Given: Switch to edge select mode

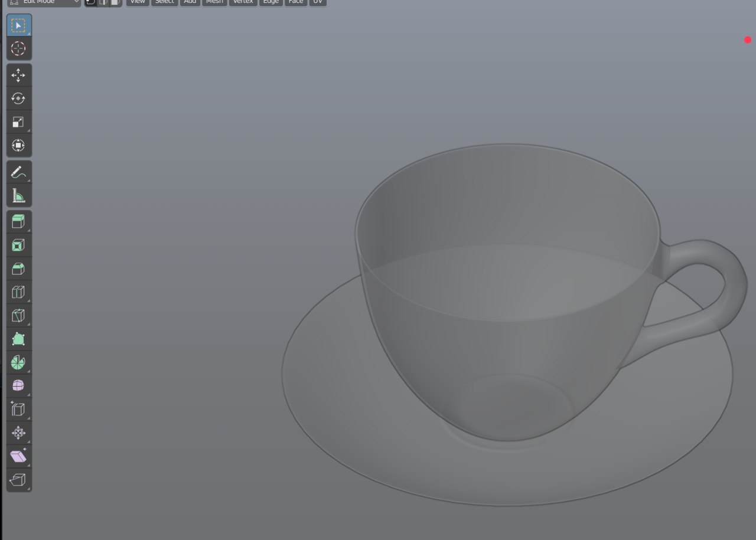Looking at the screenshot, I should point(103,2).
